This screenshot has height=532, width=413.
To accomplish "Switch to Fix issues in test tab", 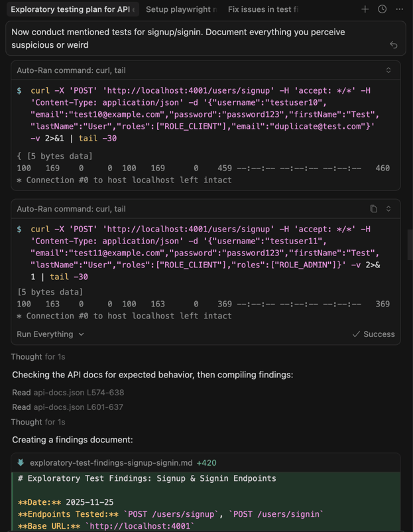I will [263, 9].
